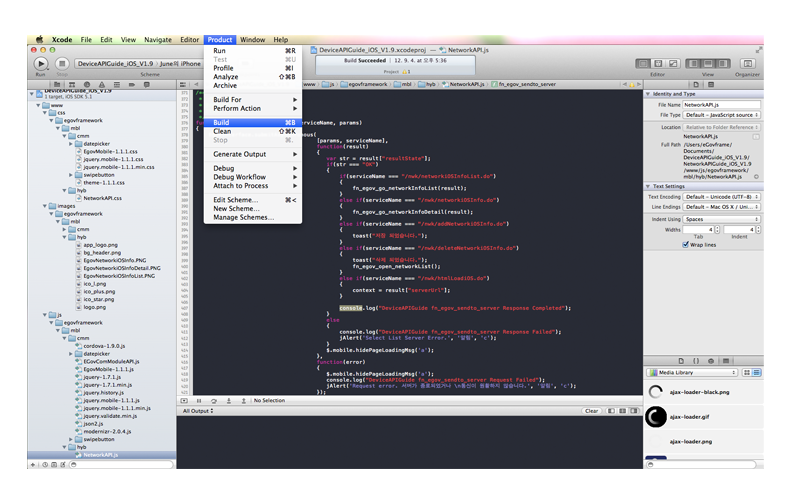The height and width of the screenshot is (500, 800).
Task: Open the Apple menu
Action: [40, 40]
